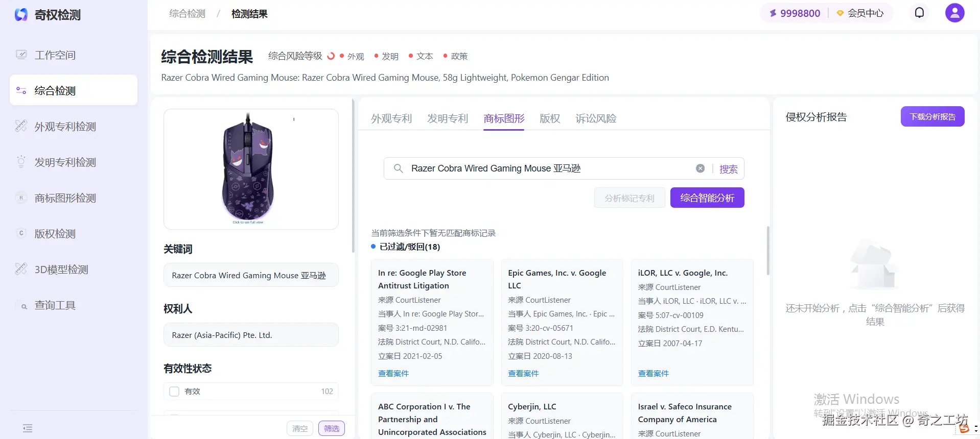Open 会员中心 member center
The width and height of the screenshot is (980, 439).
(860, 13)
